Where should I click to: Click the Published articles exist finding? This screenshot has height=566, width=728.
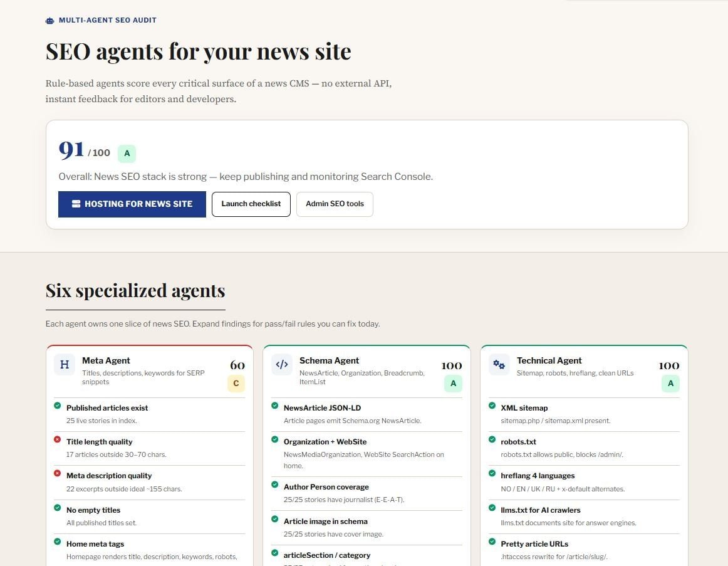pyautogui.click(x=107, y=407)
